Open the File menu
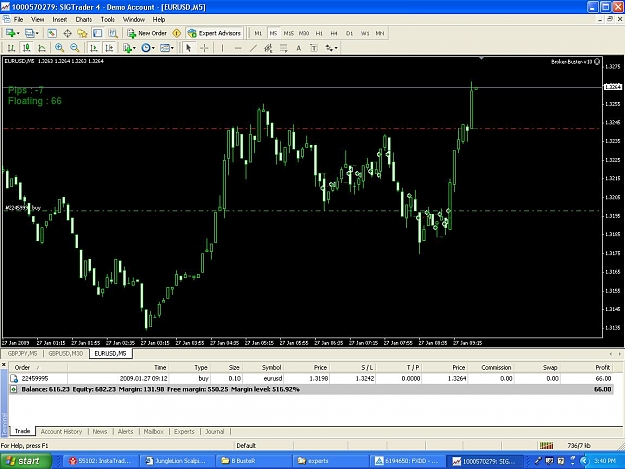 pos(18,20)
